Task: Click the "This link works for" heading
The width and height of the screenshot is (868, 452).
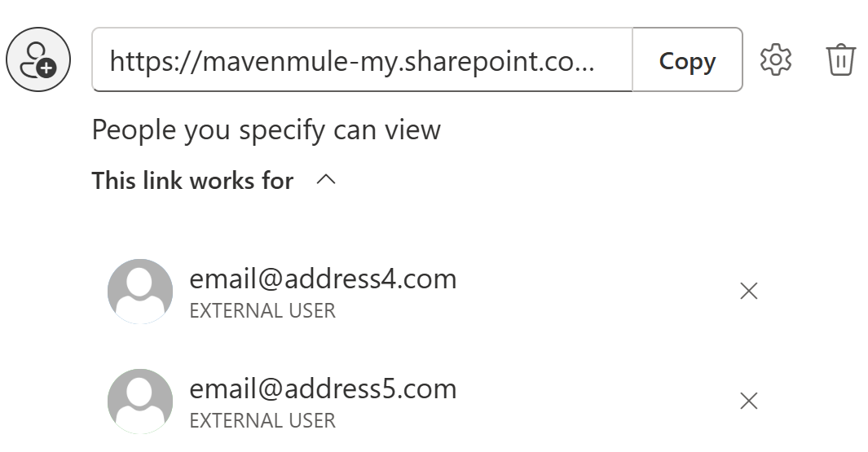Action: tap(192, 180)
